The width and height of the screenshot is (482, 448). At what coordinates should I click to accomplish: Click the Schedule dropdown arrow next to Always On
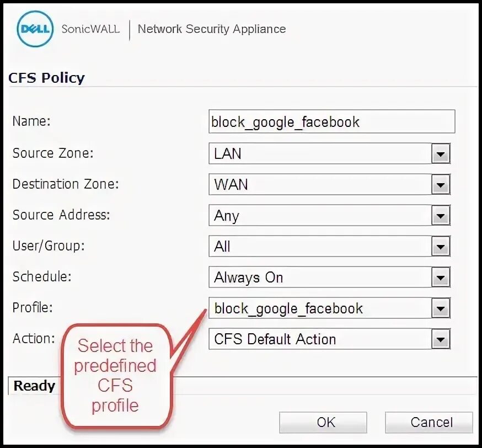pos(440,278)
